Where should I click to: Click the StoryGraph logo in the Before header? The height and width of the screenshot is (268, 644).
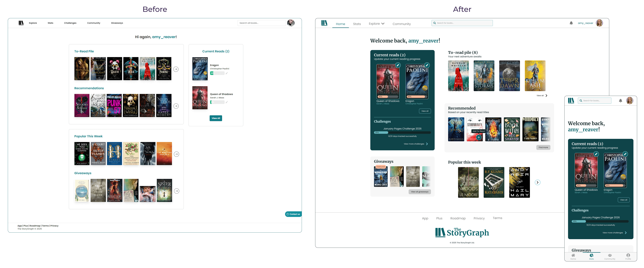21,23
